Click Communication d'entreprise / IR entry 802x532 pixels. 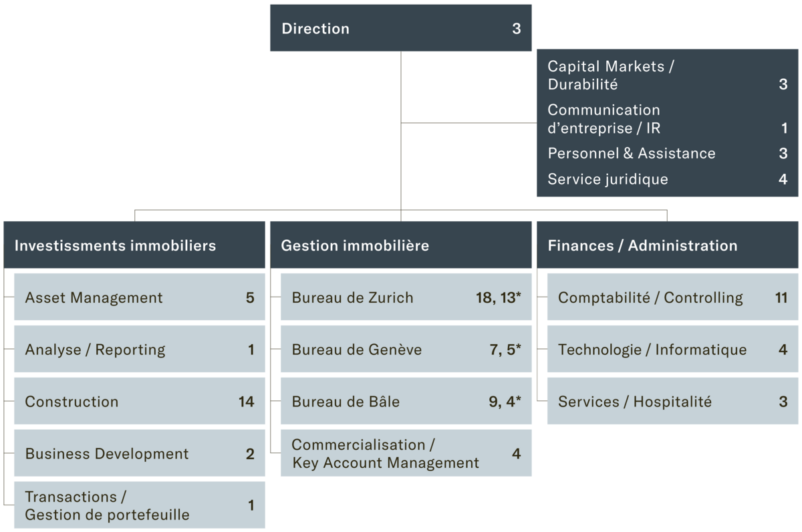[667, 119]
